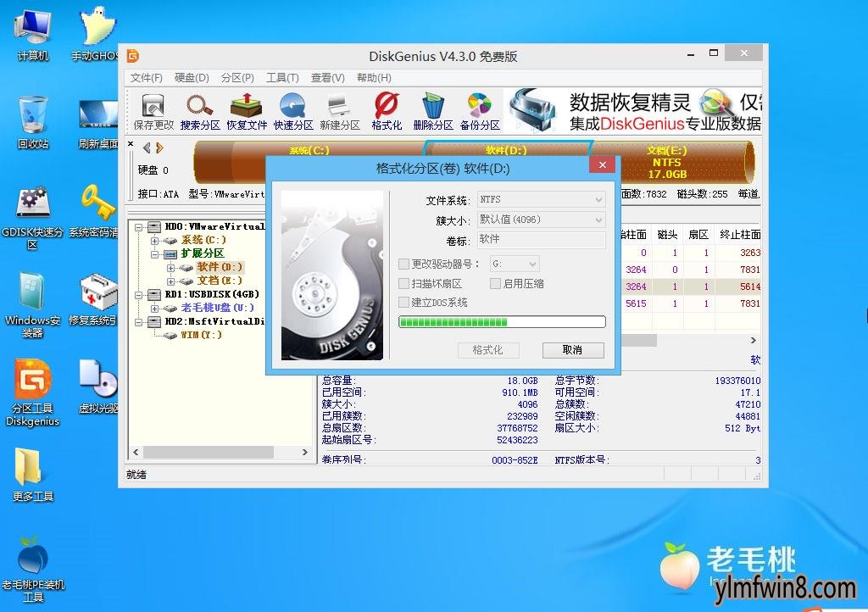The height and width of the screenshot is (612, 868).
Task: Open the 查看(V) menu
Action: [328, 77]
